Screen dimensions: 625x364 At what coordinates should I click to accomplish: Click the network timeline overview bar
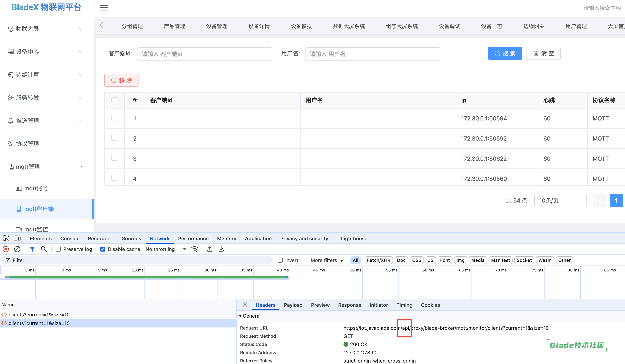145,277
